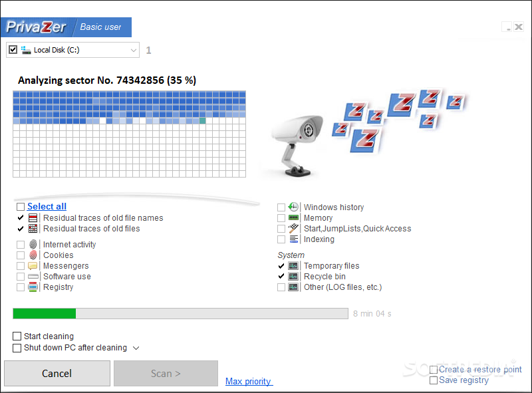Enable the Other (LOG files, etc.) checkbox

click(281, 287)
